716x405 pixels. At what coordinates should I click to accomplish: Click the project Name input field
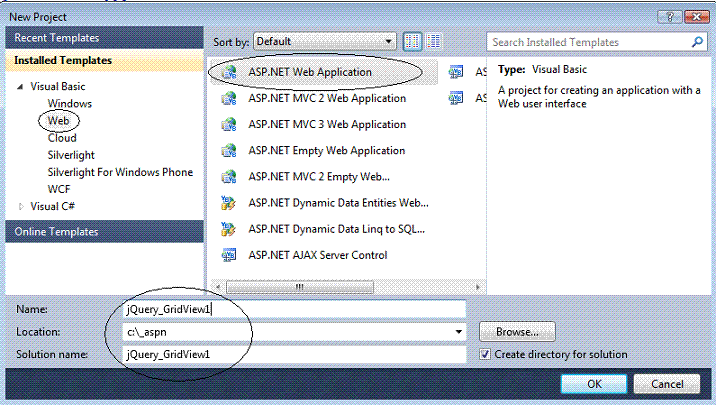tap(294, 309)
